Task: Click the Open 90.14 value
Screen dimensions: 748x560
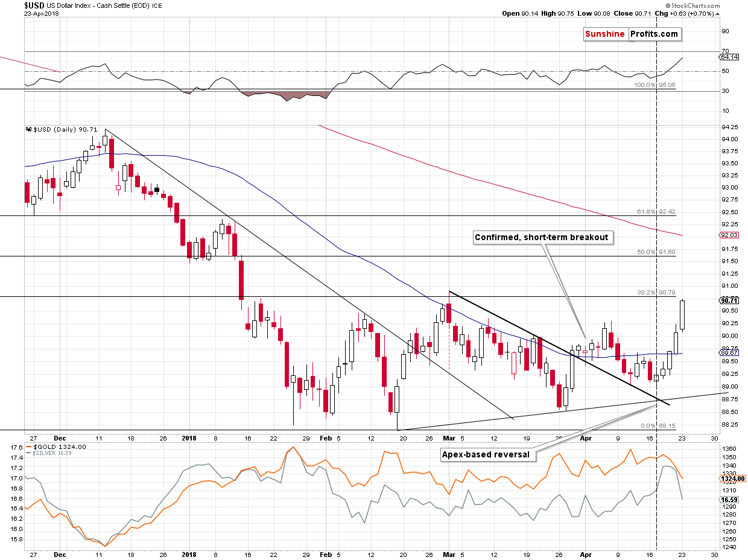Action: coord(520,13)
